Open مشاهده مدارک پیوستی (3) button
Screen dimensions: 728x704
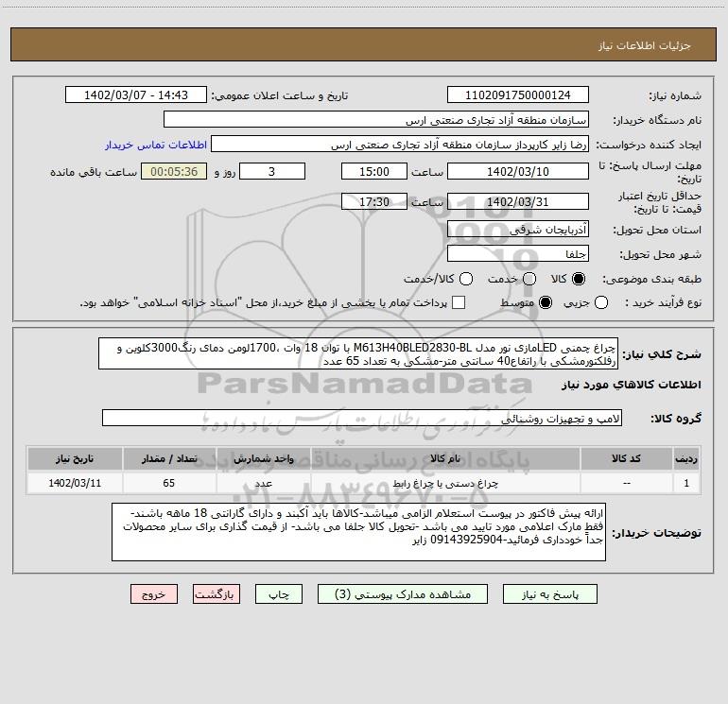(x=403, y=594)
